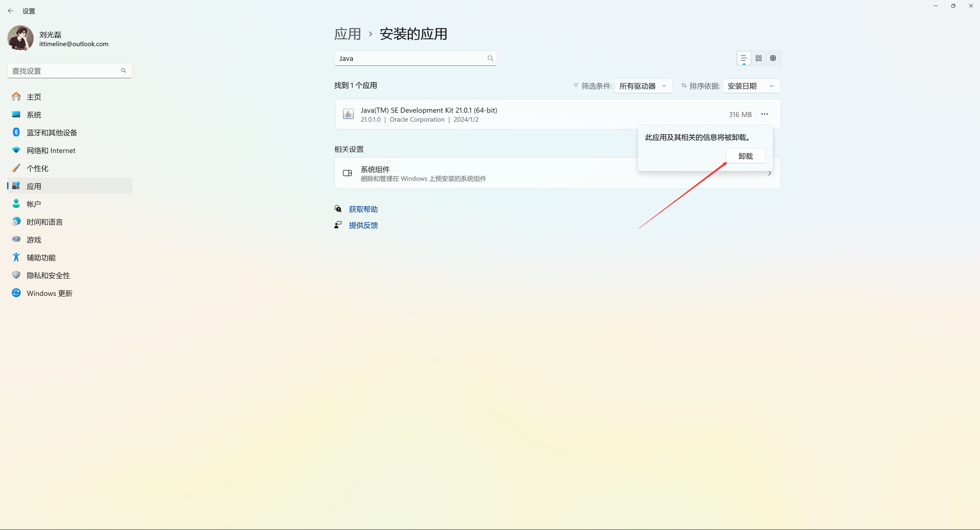Click the Java SE Development Kit app icon

[348, 114]
